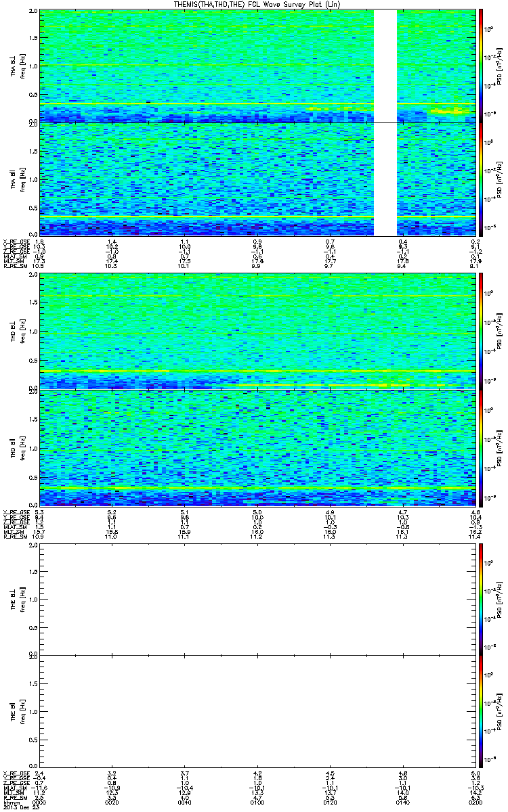Click the THA B-parallel spectrogram panel

tap(257, 179)
